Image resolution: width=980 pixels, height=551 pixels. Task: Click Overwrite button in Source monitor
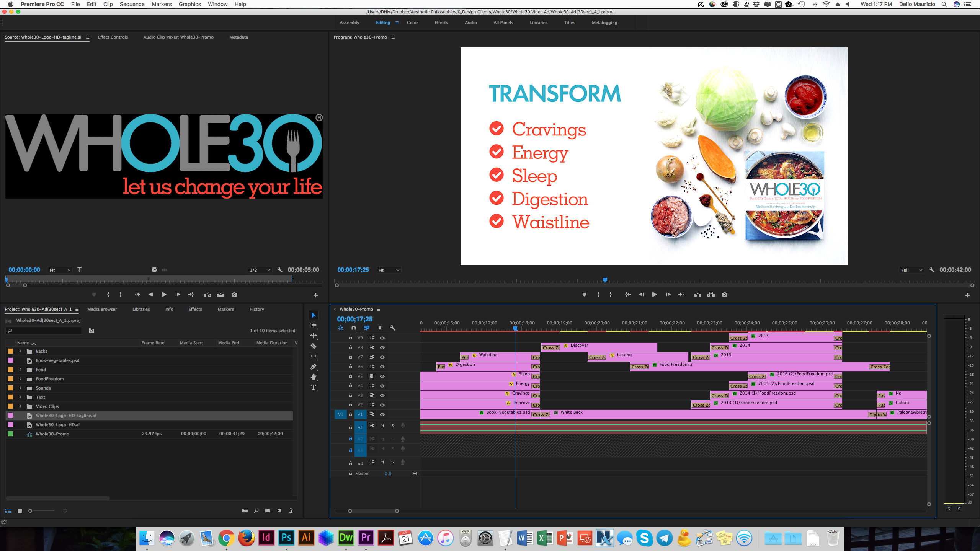point(220,295)
